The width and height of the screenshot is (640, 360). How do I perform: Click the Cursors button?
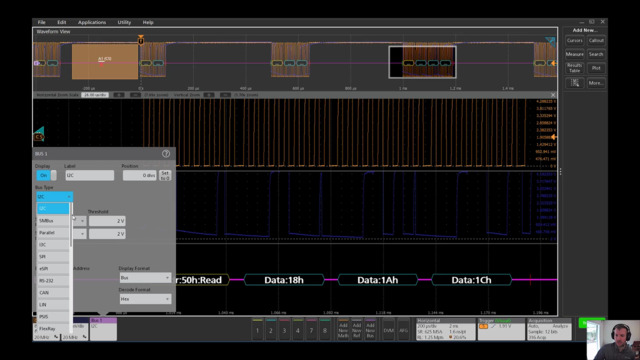pos(575,40)
